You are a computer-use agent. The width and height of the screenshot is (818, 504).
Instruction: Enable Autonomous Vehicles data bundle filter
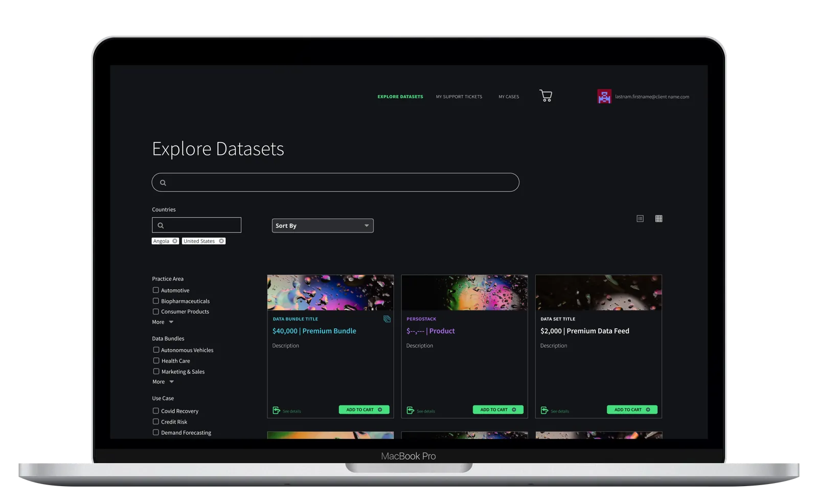156,350
